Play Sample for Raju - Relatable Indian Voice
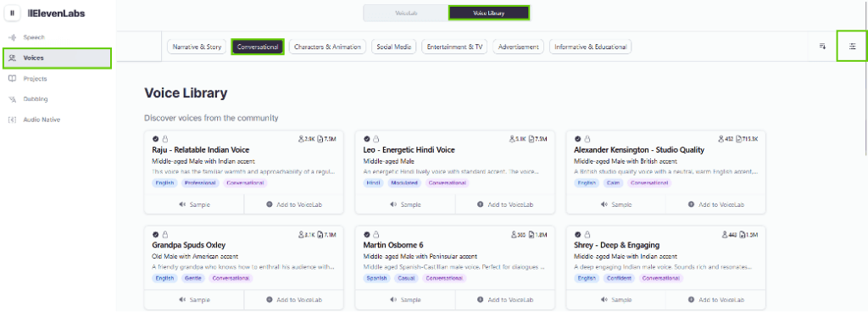 tap(194, 204)
